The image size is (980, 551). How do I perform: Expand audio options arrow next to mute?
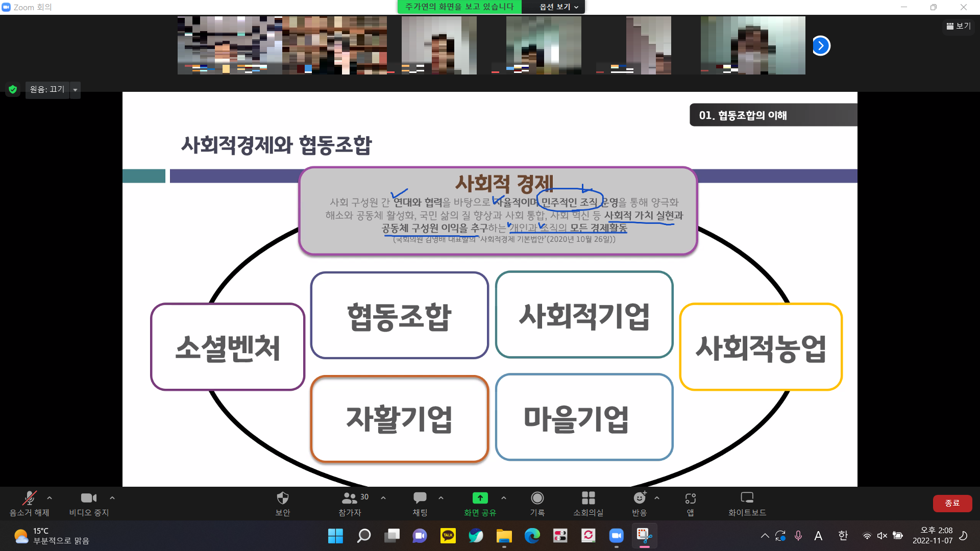pyautogui.click(x=50, y=498)
